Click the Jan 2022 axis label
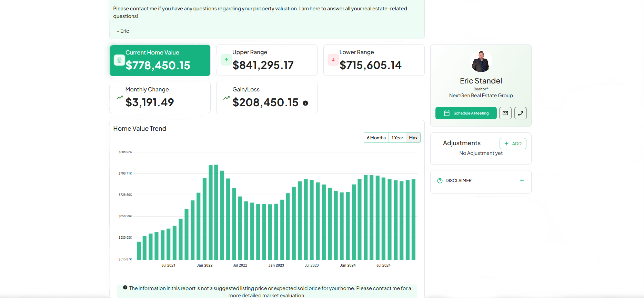The image size is (644, 298). (x=204, y=265)
